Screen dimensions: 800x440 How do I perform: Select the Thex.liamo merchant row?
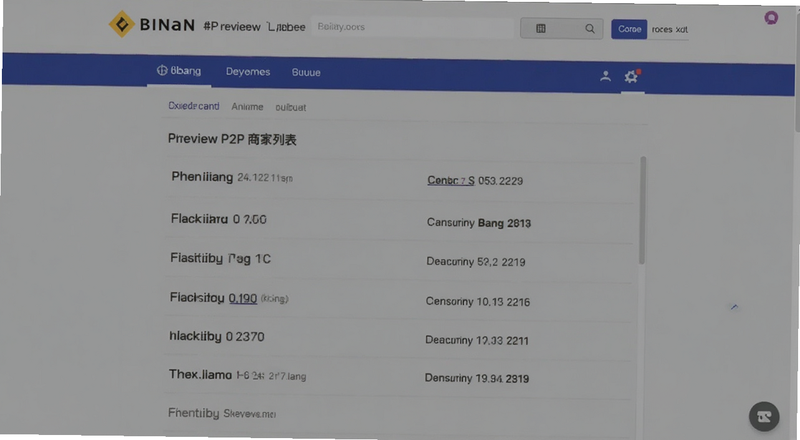(399, 377)
